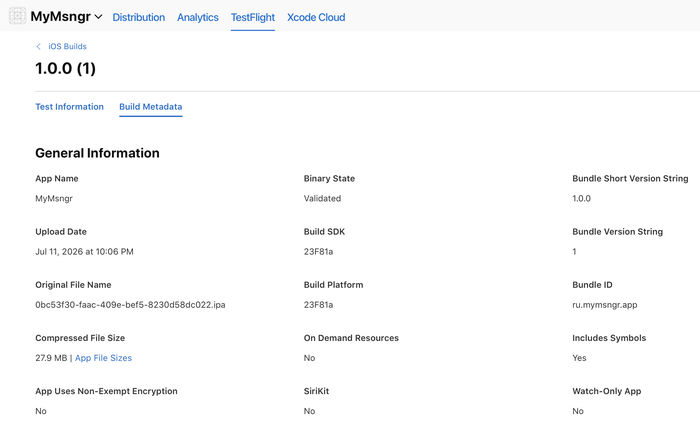
Task: Return to iOS Builds list
Action: 67,46
